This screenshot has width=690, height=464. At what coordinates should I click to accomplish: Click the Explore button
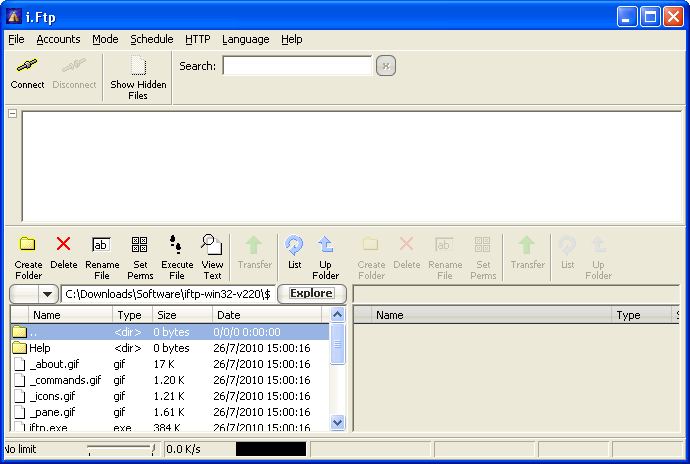312,294
